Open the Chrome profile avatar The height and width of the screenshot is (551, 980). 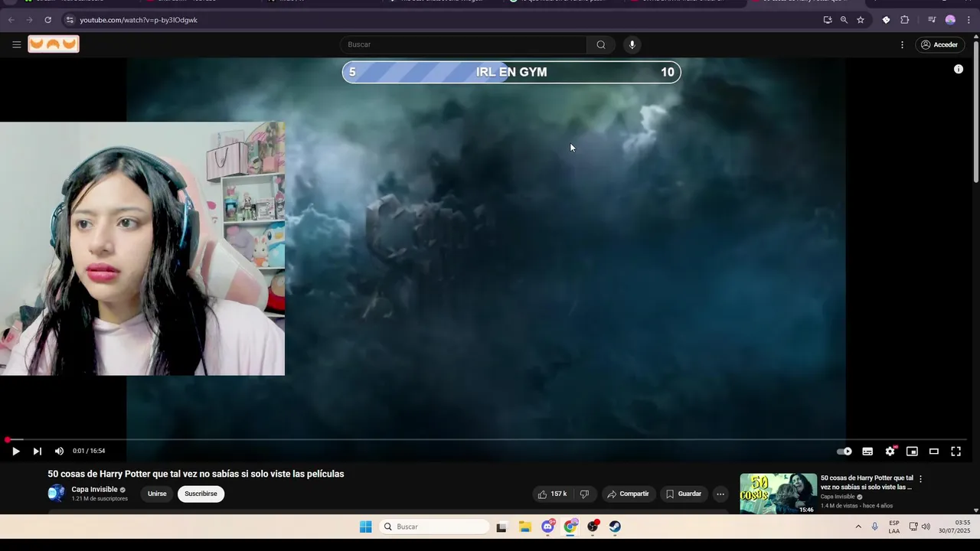pos(950,20)
